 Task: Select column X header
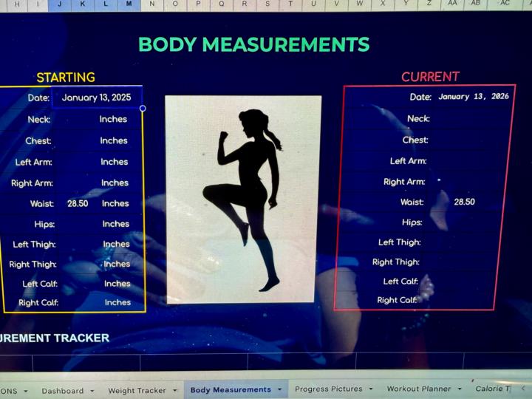click(383, 4)
